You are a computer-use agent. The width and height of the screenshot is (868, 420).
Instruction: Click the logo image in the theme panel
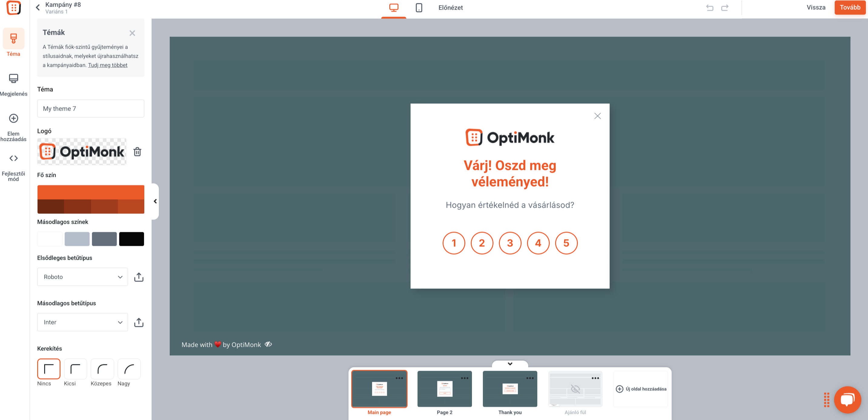tap(82, 151)
